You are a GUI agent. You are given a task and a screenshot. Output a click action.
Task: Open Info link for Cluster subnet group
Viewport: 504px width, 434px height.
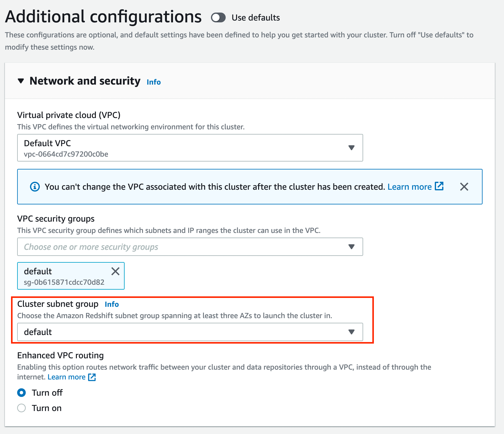point(111,304)
